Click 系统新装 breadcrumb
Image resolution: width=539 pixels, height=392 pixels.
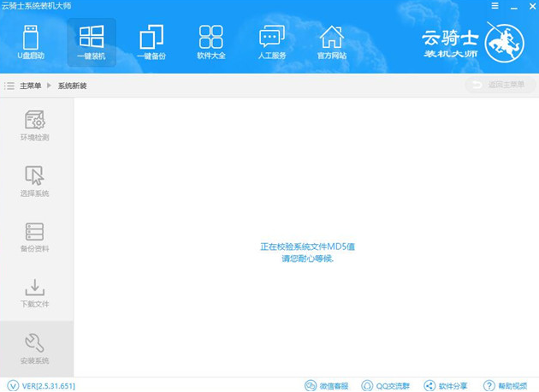pyautogui.click(x=72, y=86)
